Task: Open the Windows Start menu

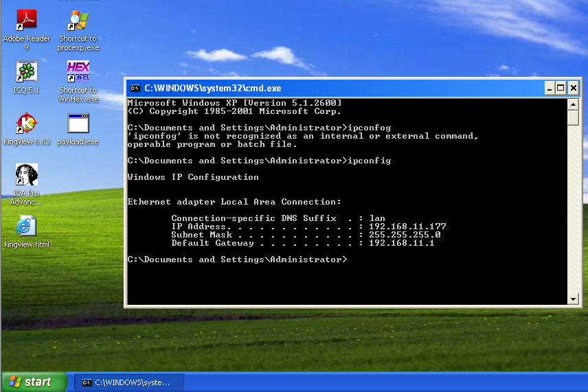Action: pyautogui.click(x=34, y=382)
